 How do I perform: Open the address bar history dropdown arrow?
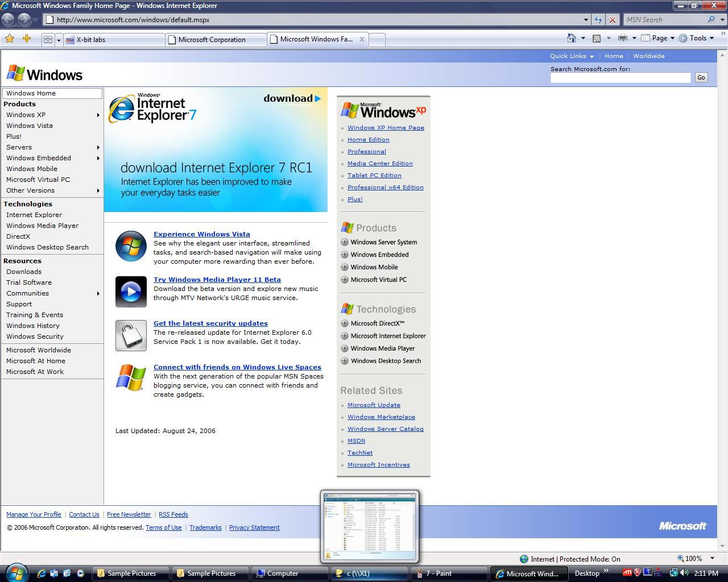[586, 19]
